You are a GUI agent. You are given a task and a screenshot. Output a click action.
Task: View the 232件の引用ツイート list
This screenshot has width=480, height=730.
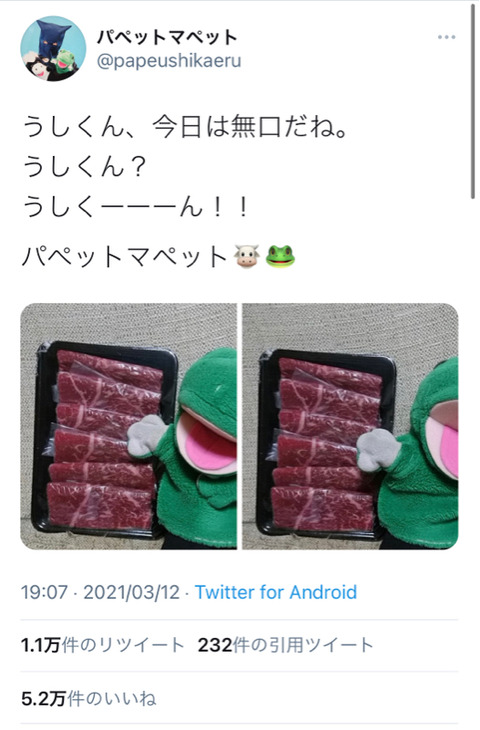[285, 645]
